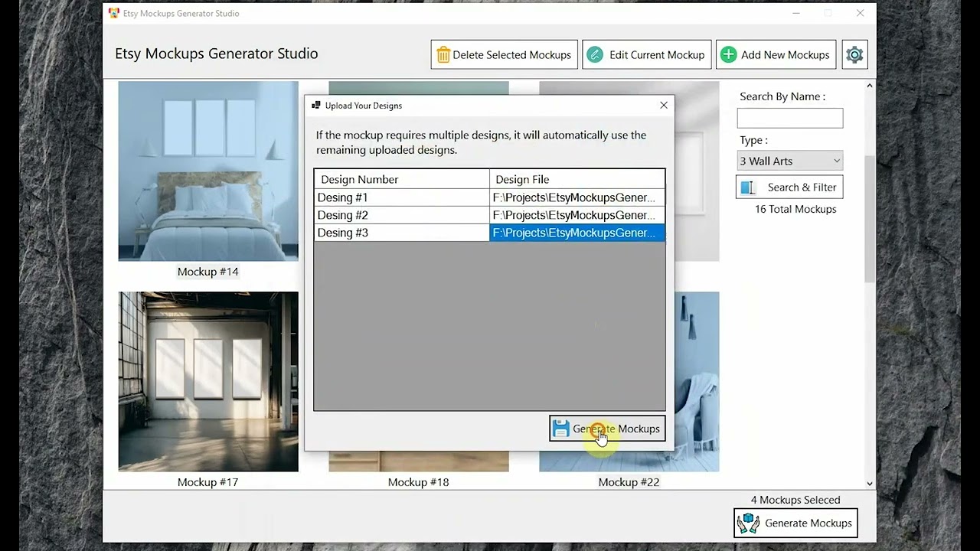Click the highlighted file path for Desing #3

click(x=577, y=233)
